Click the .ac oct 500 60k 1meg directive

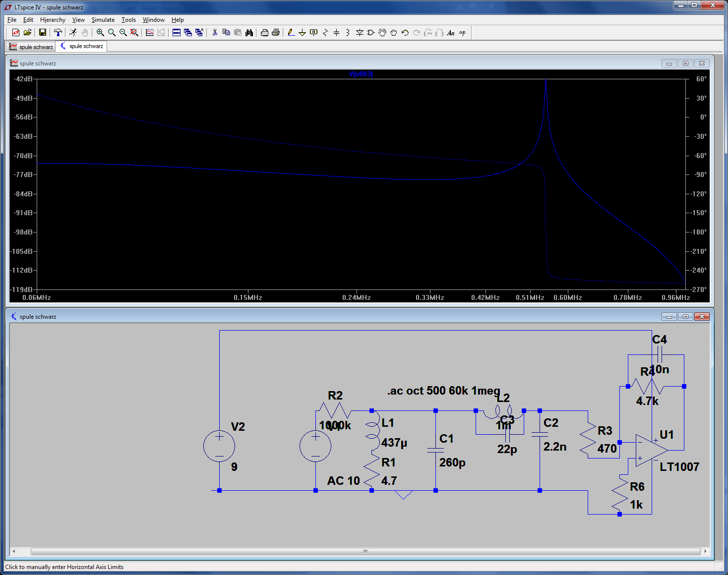tap(443, 391)
